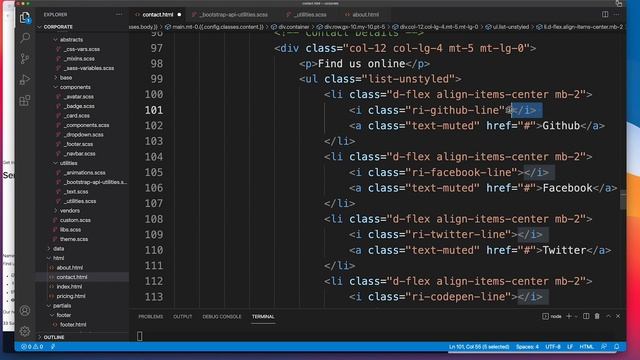
Task: Open Source Control view
Action: [x=25, y=58]
